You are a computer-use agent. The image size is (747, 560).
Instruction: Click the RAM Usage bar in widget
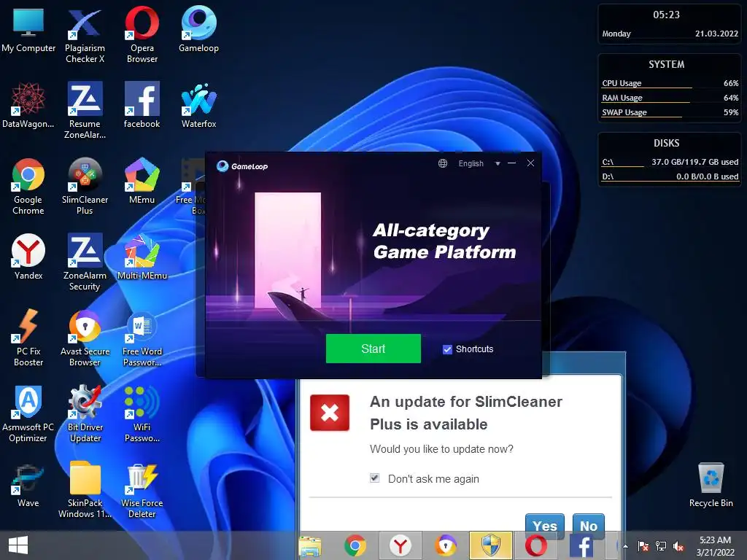[x=670, y=98]
